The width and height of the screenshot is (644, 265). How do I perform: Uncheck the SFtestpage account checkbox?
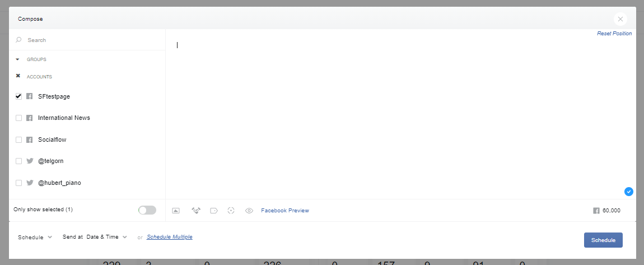click(18, 96)
